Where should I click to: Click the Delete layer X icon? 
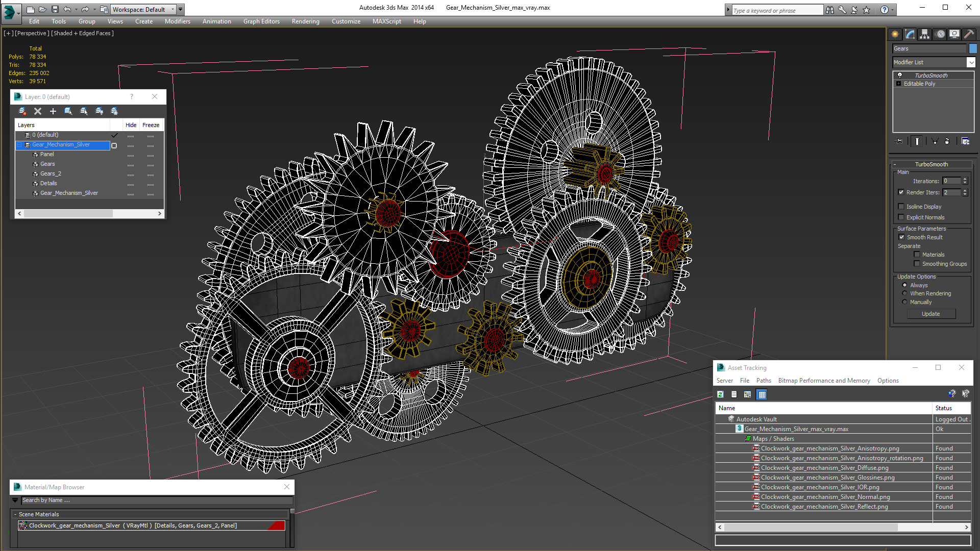[x=38, y=111]
